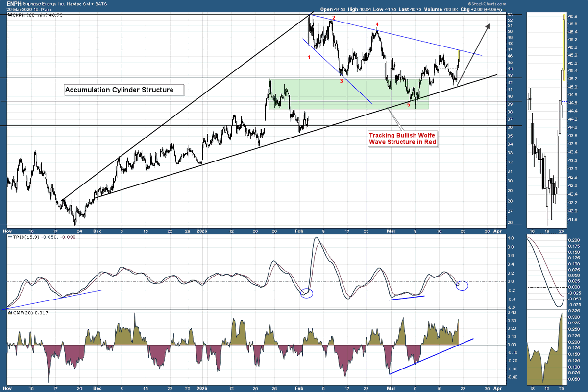Select the Accumulation Cylinder Structure text box
Viewport: 588px width, 392px height.
click(x=124, y=90)
